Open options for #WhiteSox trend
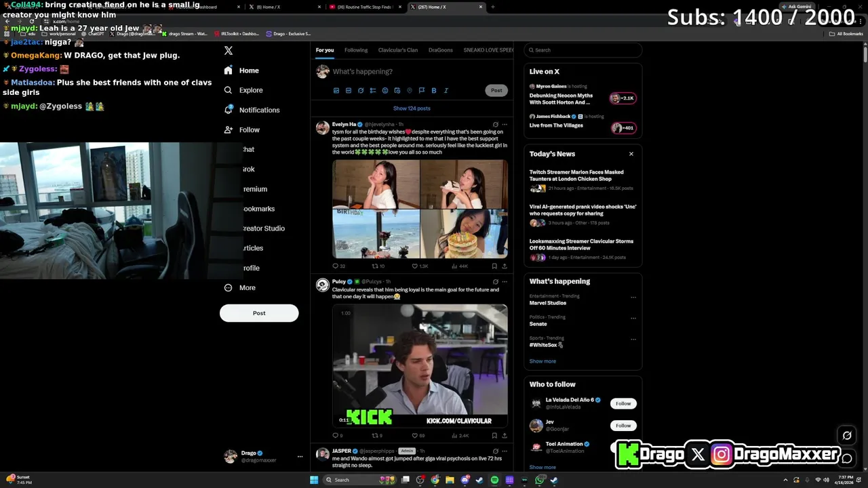 [633, 339]
